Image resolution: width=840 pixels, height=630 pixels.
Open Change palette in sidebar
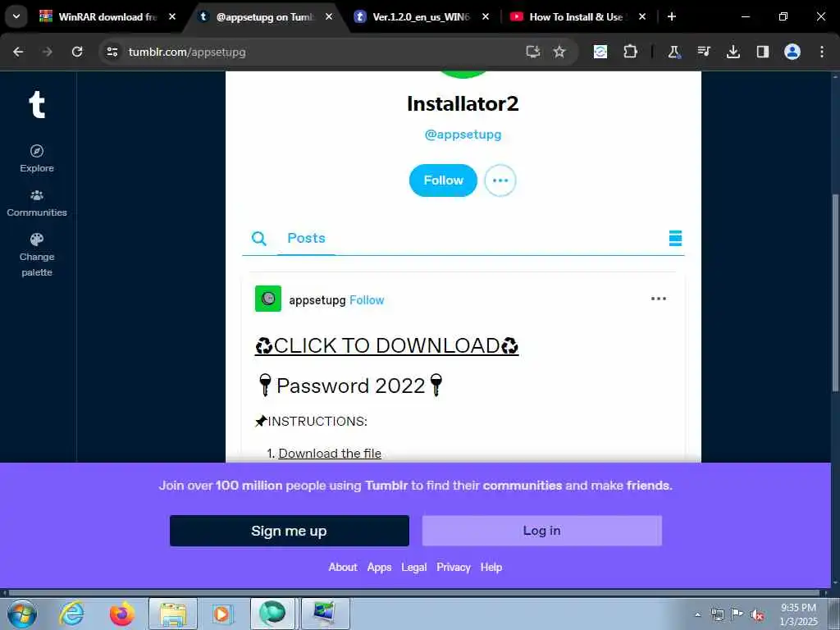pos(36,255)
